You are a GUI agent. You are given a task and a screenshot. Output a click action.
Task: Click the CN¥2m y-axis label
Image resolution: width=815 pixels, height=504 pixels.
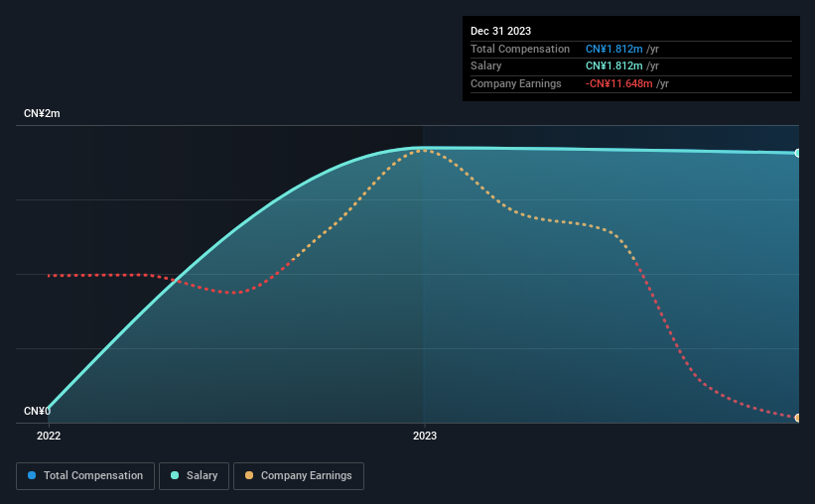[x=42, y=113]
